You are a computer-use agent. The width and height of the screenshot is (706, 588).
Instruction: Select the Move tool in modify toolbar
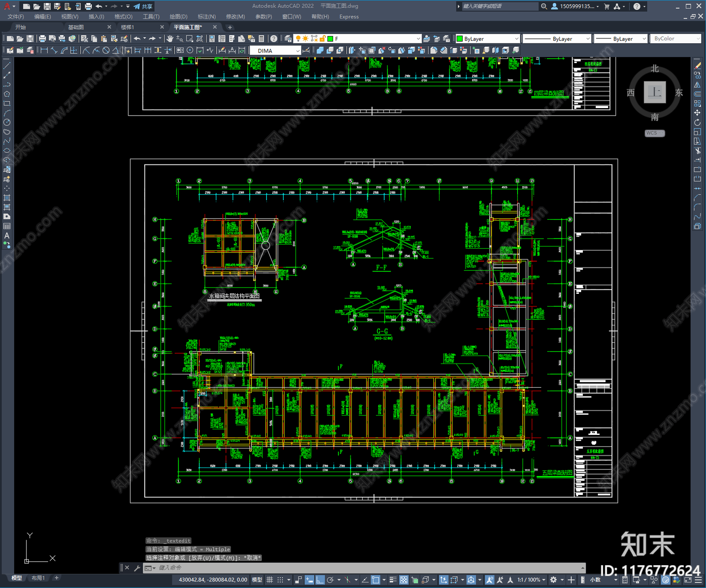coord(697,113)
